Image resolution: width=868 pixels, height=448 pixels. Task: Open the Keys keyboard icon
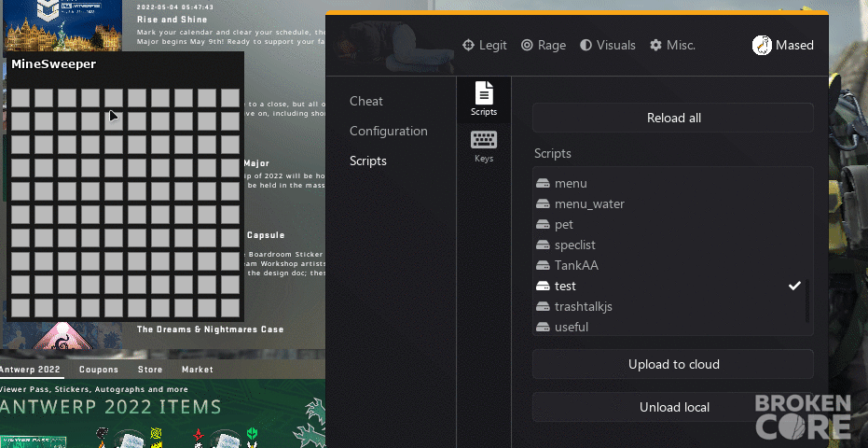click(x=484, y=140)
